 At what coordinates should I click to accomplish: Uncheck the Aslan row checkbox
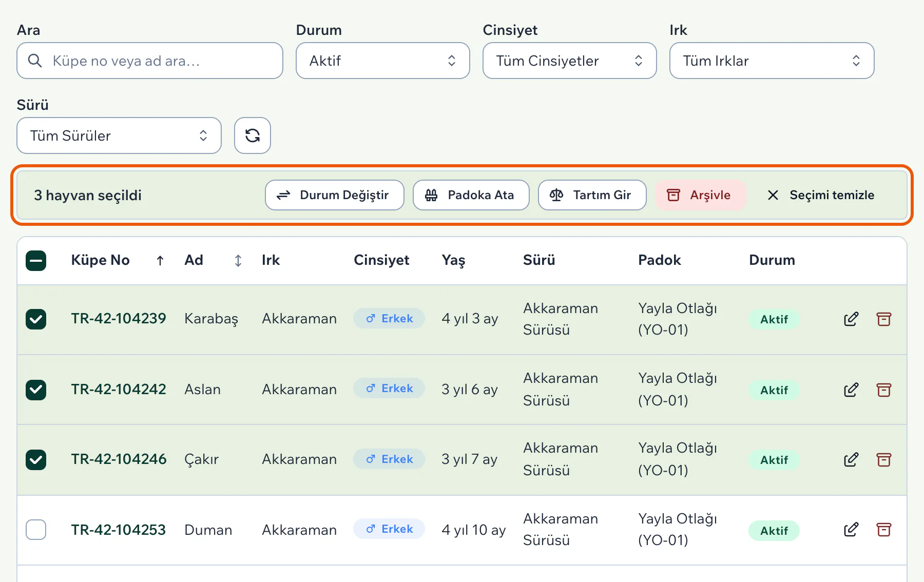point(36,390)
